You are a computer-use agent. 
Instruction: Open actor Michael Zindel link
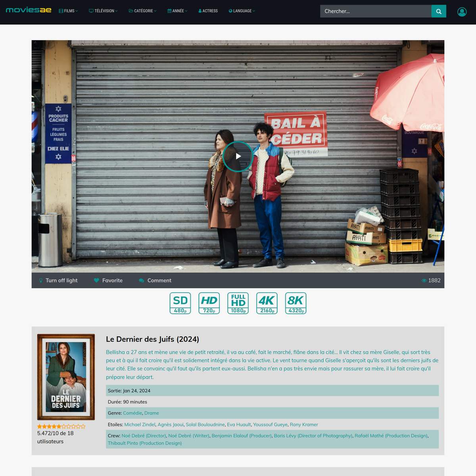click(x=140, y=424)
